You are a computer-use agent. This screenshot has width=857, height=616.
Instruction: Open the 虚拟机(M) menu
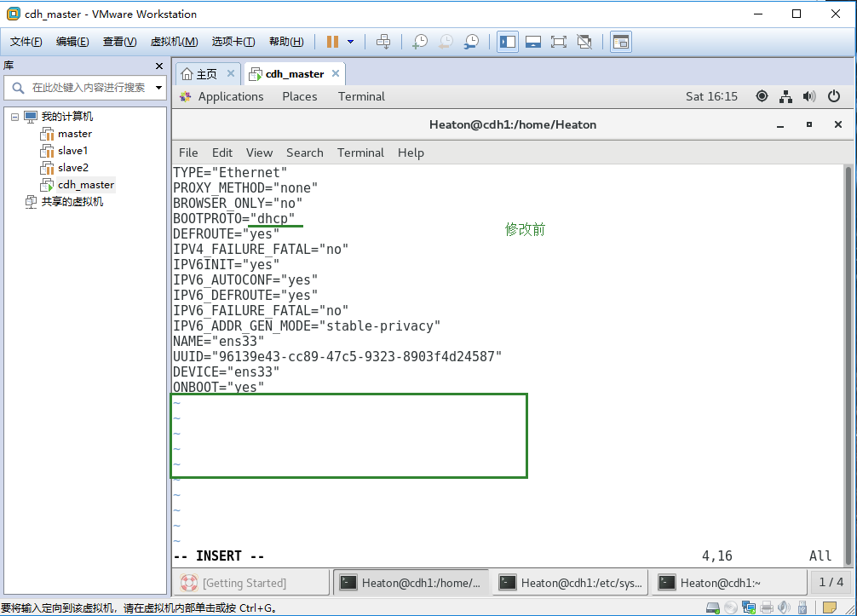point(174,42)
